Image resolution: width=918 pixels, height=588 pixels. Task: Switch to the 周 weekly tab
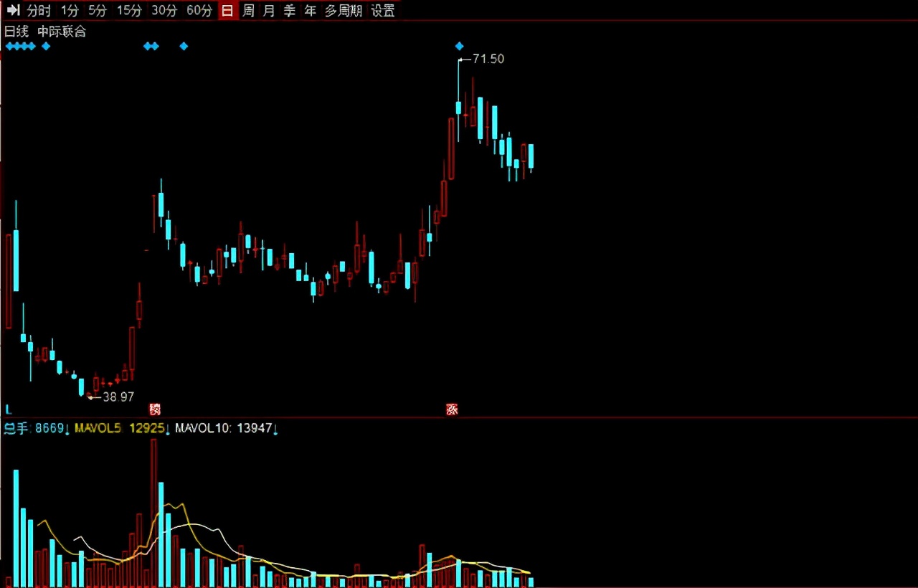[248, 10]
